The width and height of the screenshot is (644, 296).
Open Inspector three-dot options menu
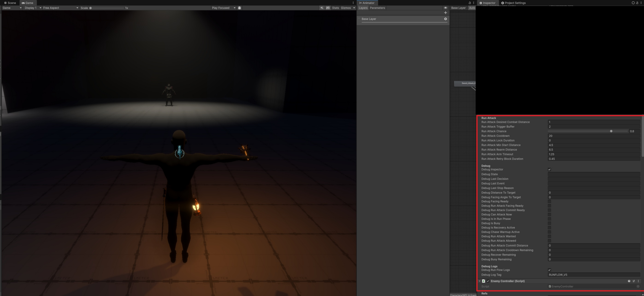641,3
